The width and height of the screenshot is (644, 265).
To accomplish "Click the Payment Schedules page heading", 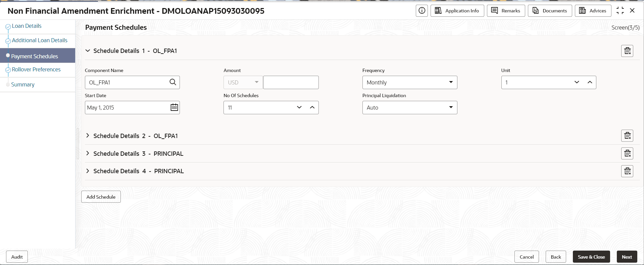I will (116, 27).
